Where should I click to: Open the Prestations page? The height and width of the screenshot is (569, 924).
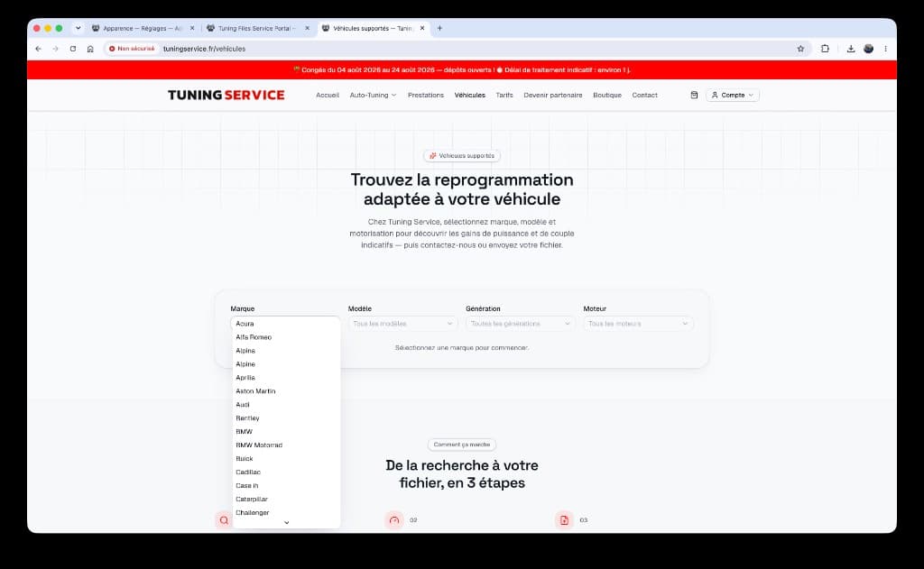(x=426, y=95)
